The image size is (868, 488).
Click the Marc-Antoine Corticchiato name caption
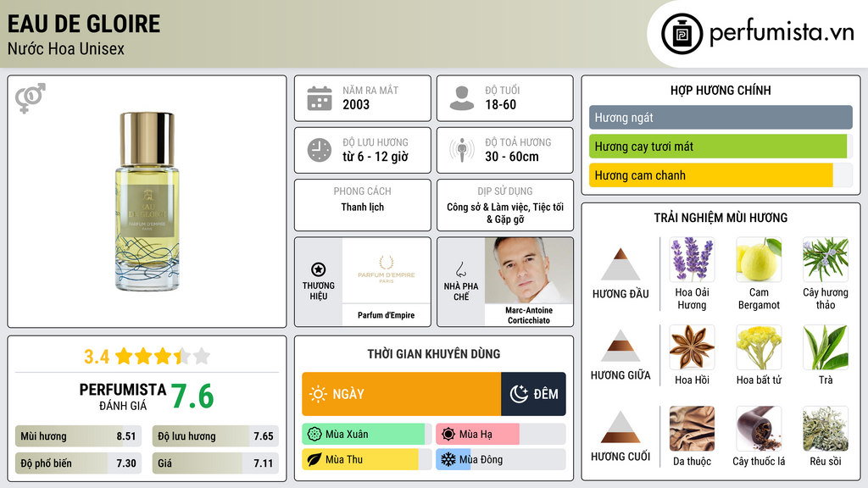pyautogui.click(x=529, y=315)
